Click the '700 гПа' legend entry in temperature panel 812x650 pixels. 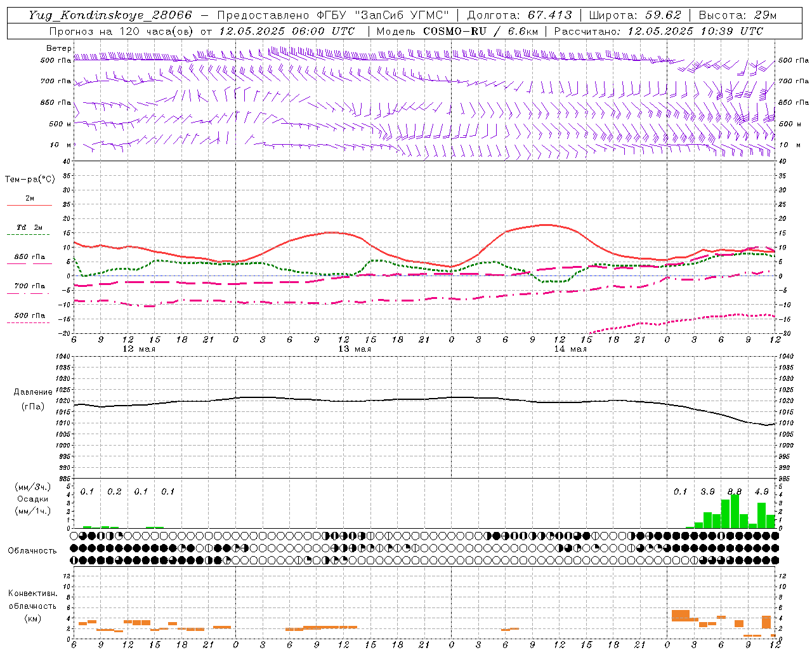(30, 286)
